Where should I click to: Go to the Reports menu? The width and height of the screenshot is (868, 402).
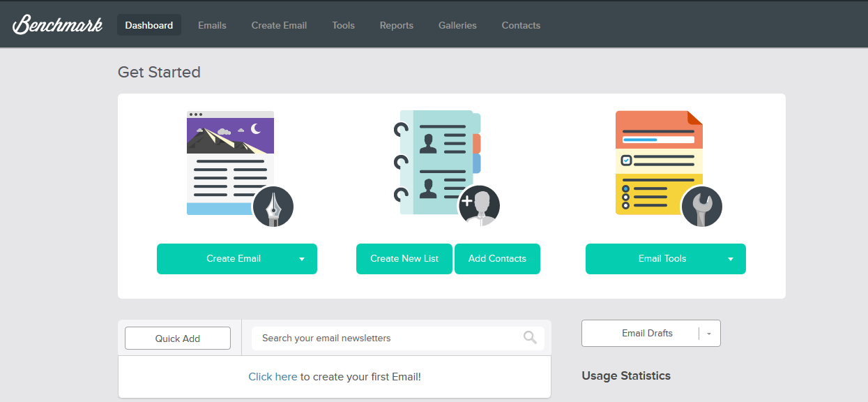(396, 25)
